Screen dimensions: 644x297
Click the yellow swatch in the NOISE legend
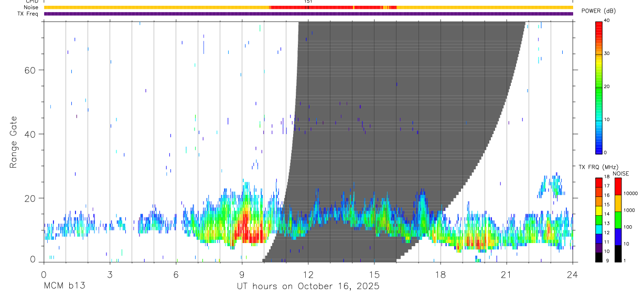coord(618,203)
